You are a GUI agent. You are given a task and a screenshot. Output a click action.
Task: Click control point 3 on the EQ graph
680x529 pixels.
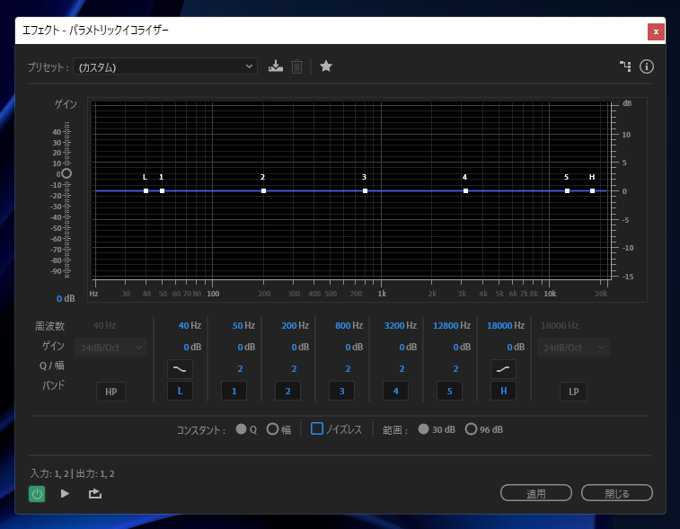(365, 191)
